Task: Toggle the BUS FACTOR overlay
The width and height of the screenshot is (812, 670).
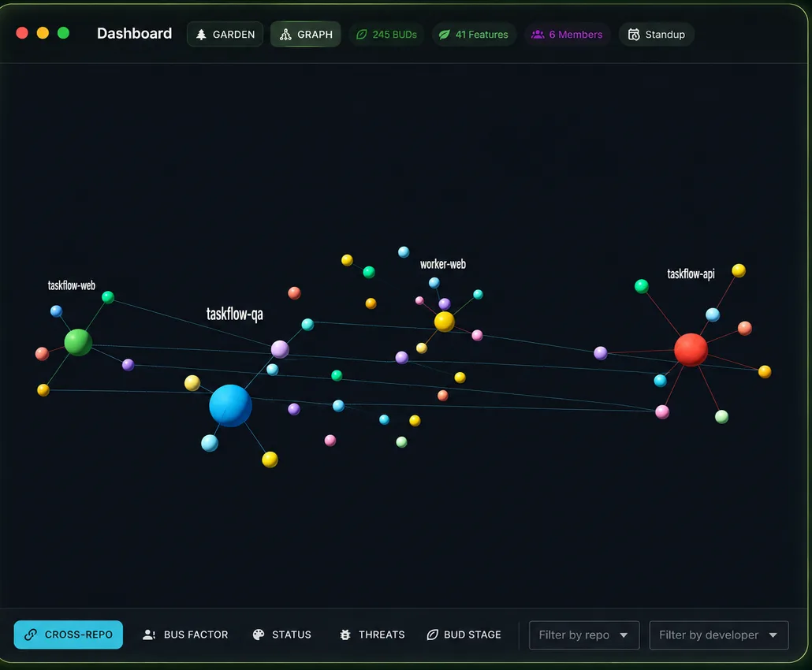Action: [x=185, y=635]
